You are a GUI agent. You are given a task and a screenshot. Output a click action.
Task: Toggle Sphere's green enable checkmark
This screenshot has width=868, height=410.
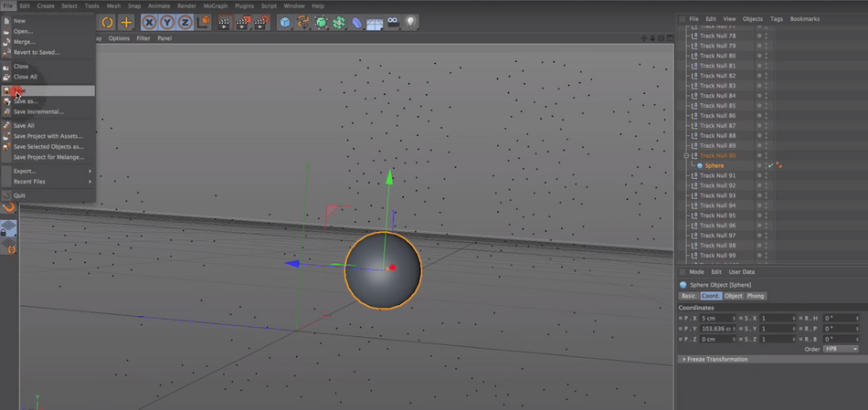click(x=770, y=165)
